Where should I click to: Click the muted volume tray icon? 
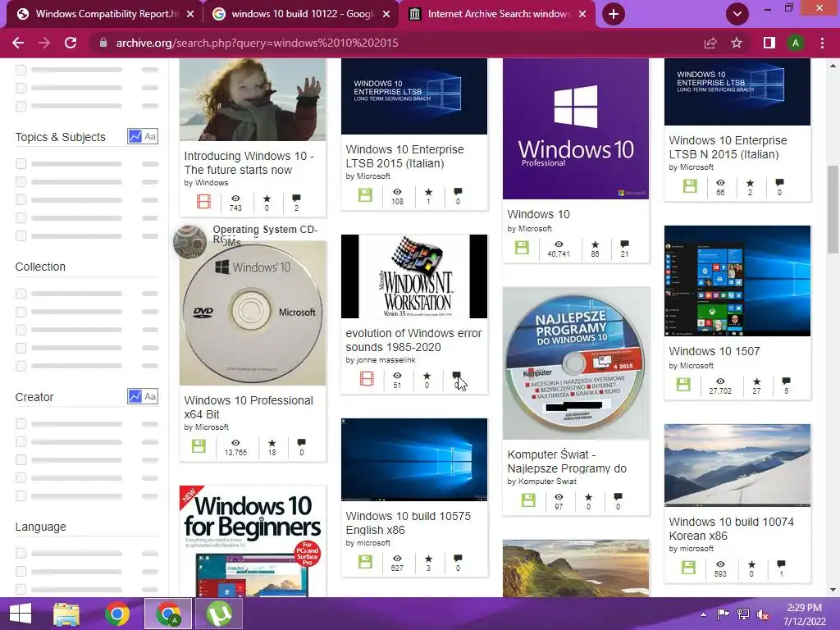point(762,614)
